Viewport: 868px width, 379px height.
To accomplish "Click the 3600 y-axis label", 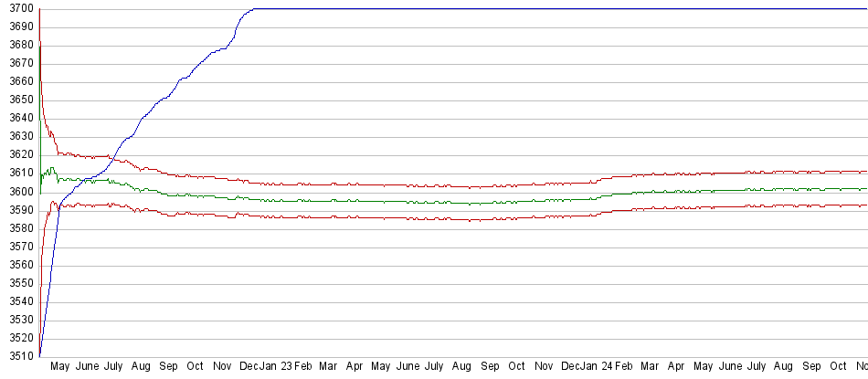I will pos(17,191).
